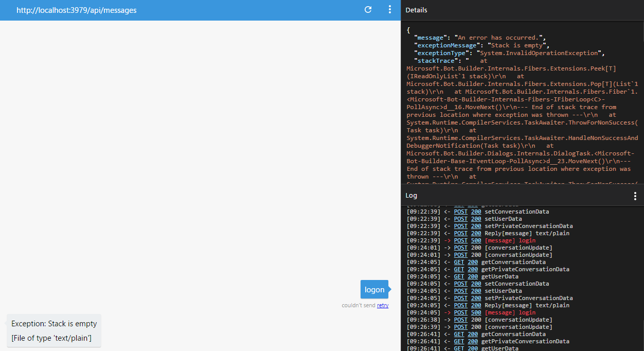Click the Stack is empty exception notification
The height and width of the screenshot is (351, 644).
(53, 324)
